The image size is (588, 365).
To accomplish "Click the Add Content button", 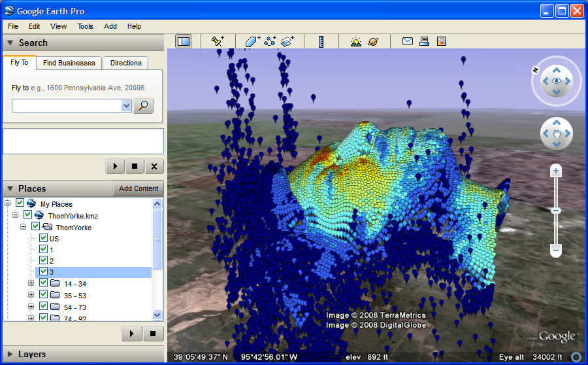I will 139,188.
